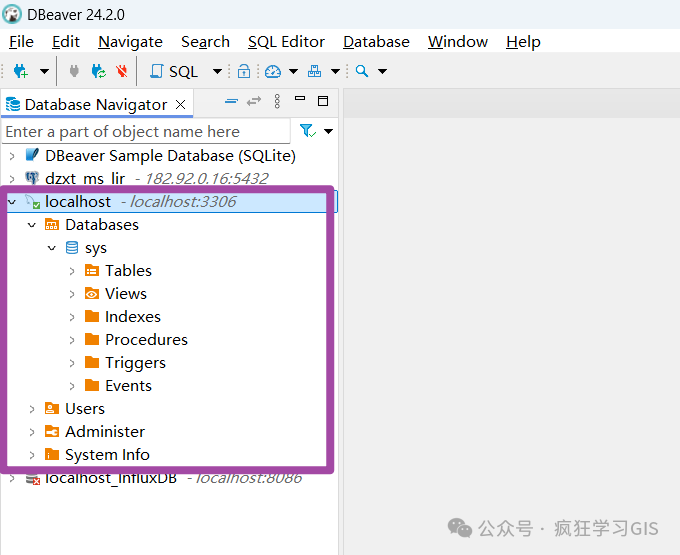Open the dropdown beside the filter funnel
The height and width of the screenshot is (555, 680).
click(328, 131)
